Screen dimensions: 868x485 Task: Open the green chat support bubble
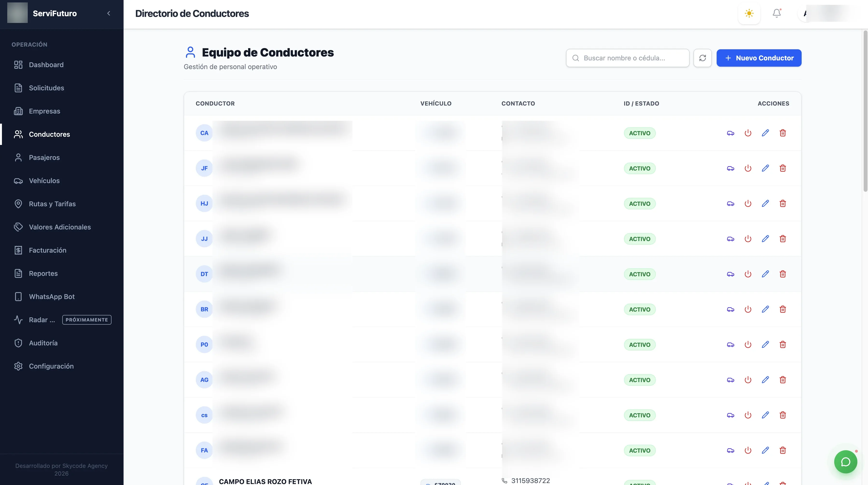[x=845, y=462]
